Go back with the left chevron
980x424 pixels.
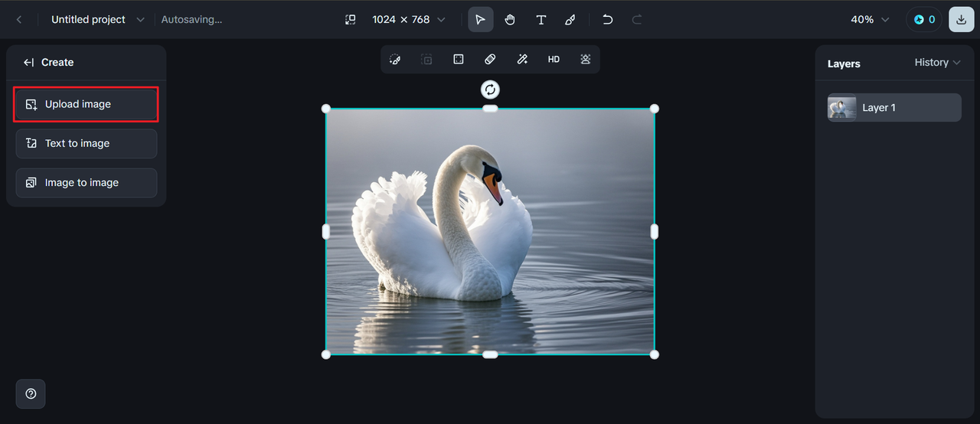point(19,20)
